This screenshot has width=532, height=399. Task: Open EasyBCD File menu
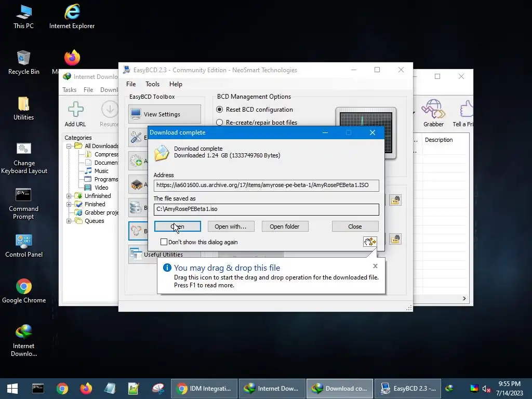pyautogui.click(x=131, y=84)
